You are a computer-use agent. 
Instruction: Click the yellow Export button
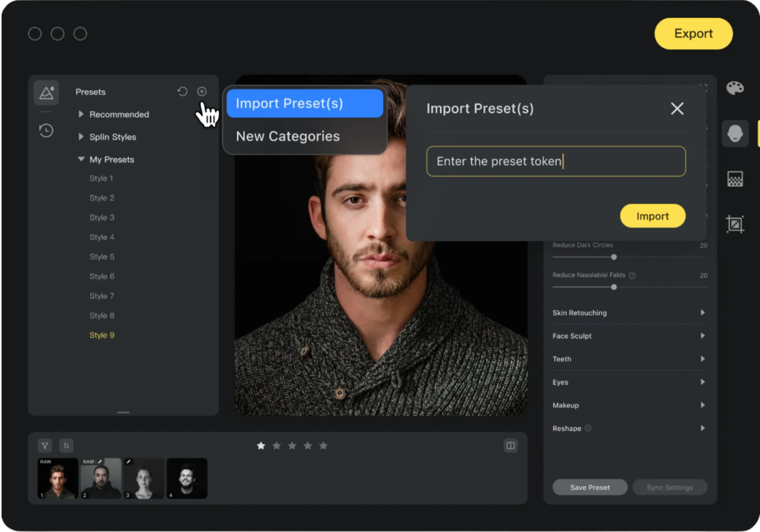(693, 33)
